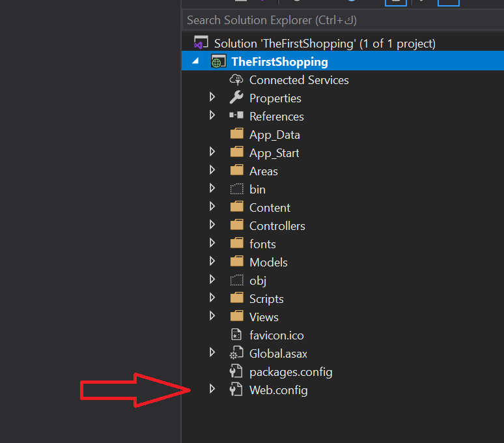Click the App_Data folder icon
The image size is (504, 443).
coord(237,134)
